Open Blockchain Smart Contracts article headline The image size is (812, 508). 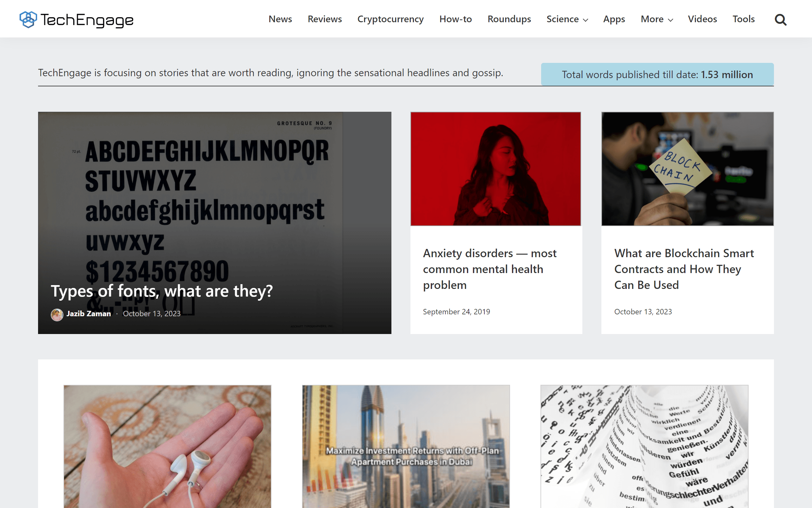[x=684, y=269]
